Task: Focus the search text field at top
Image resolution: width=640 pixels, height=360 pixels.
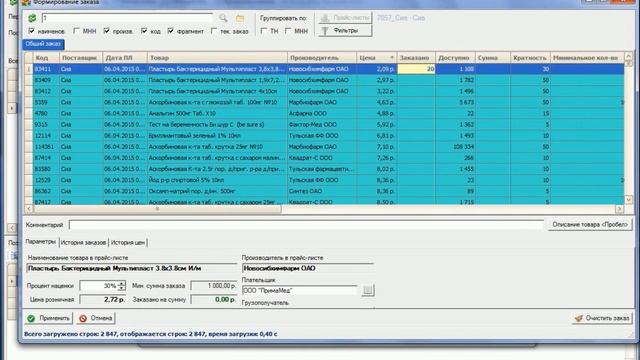Action: point(127,18)
